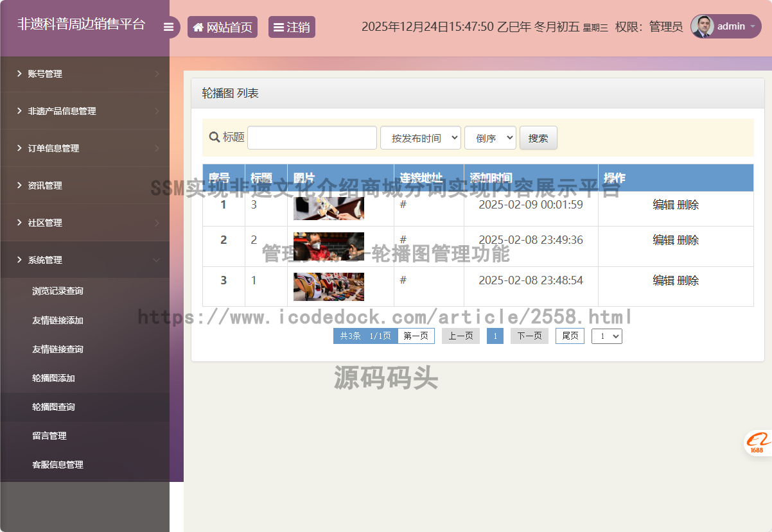Click the 搜索 search button
772x532 pixels.
(538, 138)
